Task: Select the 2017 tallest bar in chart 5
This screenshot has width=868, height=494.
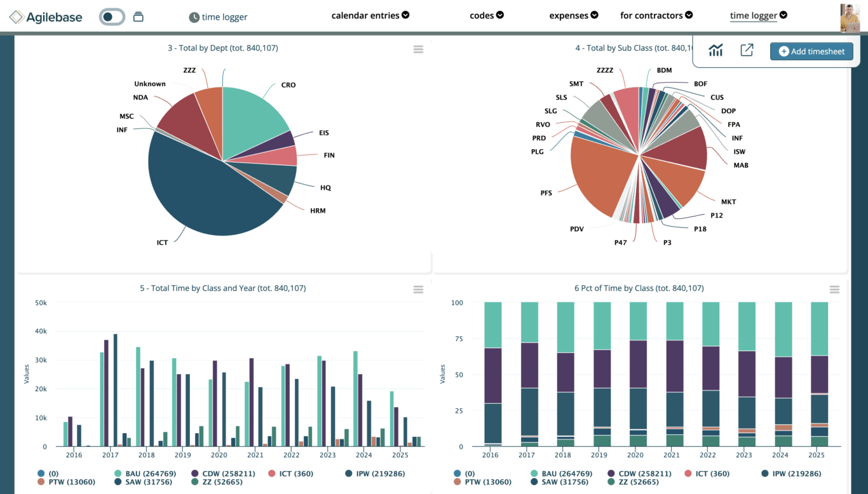Action: pos(114,387)
